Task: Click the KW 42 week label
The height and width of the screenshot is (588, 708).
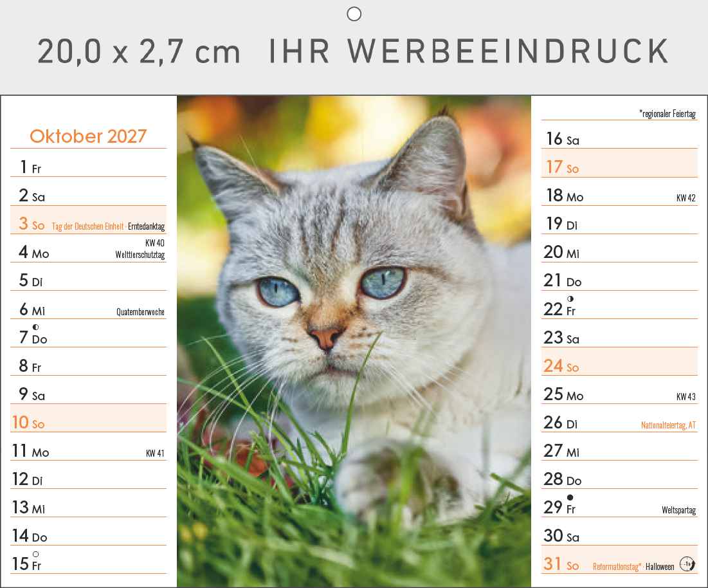Action: [x=686, y=198]
